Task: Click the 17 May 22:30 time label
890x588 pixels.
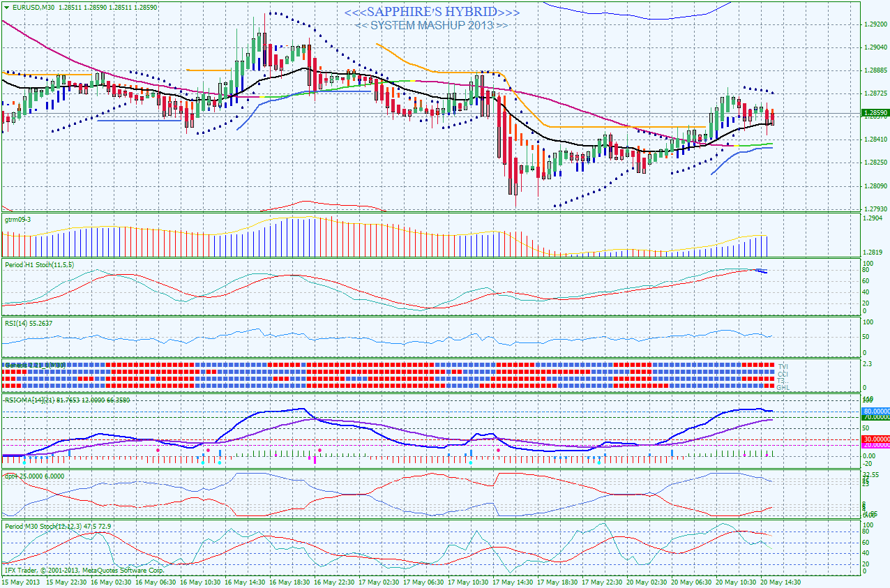Action: (x=603, y=581)
